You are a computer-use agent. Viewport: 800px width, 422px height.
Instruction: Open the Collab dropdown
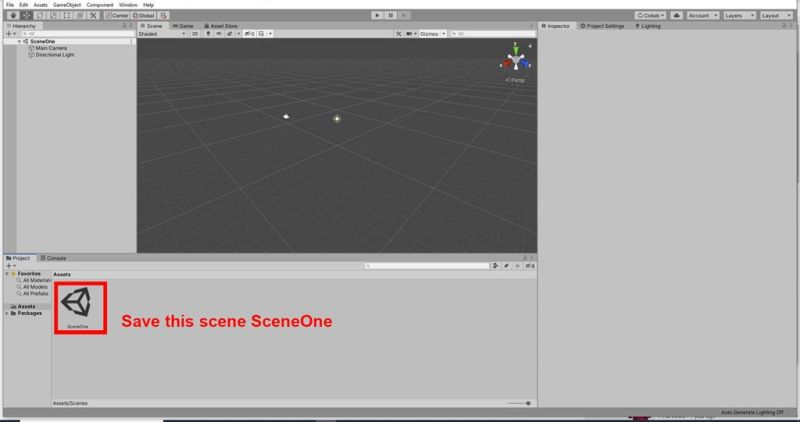[651, 15]
